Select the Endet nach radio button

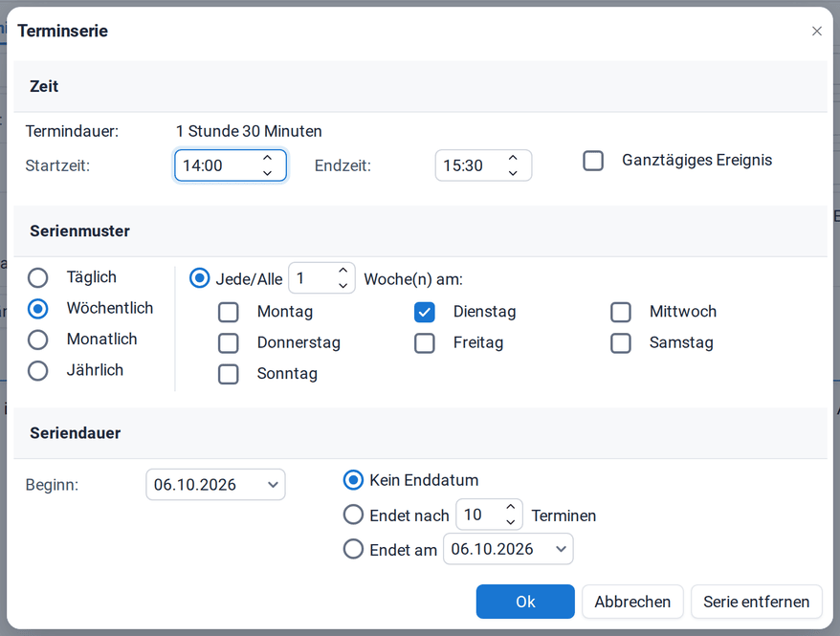[353, 515]
